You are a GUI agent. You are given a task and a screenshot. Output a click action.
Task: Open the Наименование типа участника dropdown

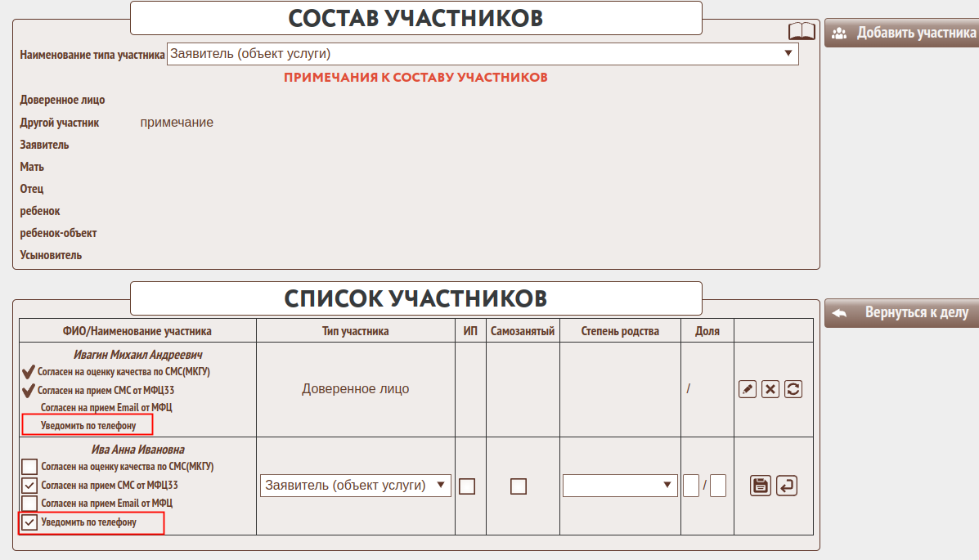[x=483, y=54]
